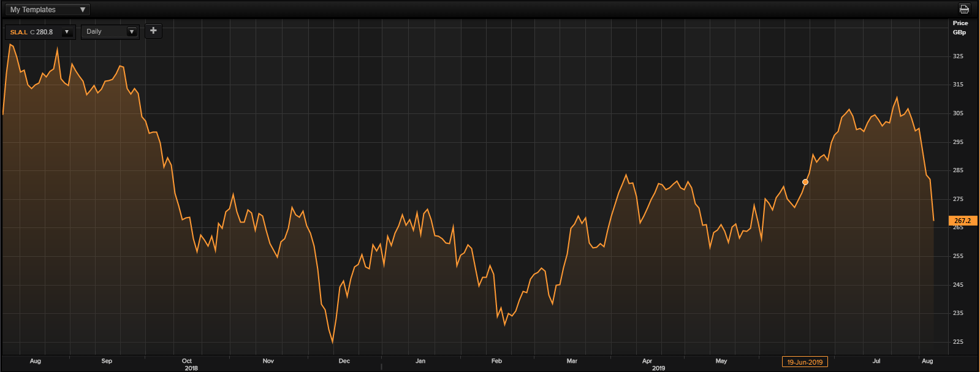Click the Jan month axis label
The height and width of the screenshot is (372, 980).
coord(420,361)
